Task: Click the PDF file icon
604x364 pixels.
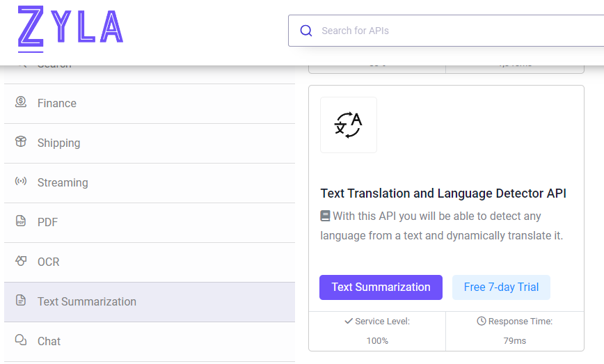Action: (21, 221)
